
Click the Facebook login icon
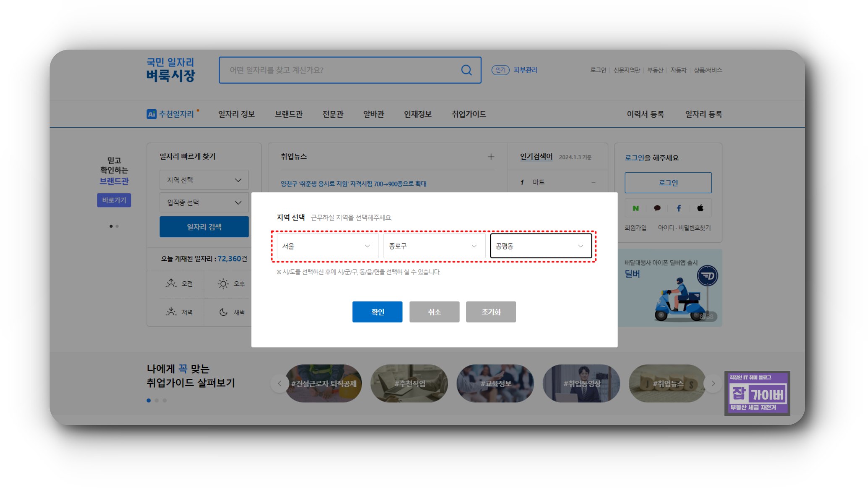coord(679,208)
